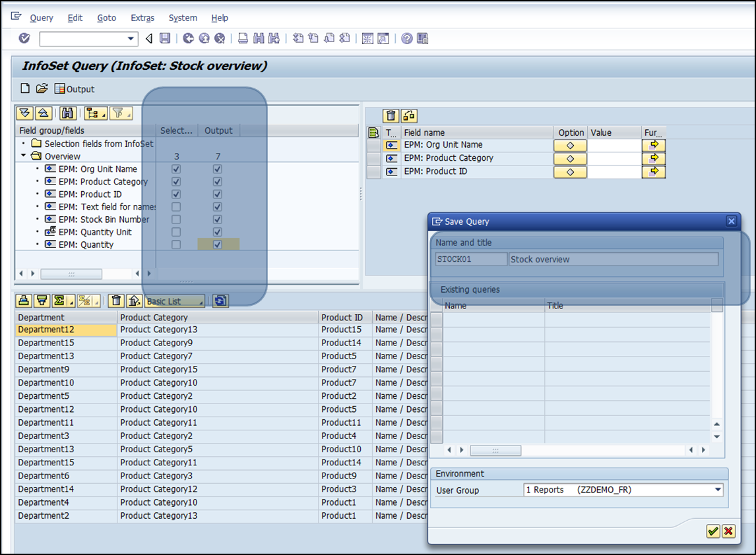Cancel the Save Query dialog with red X
Screen dimensions: 756x555
728,531
